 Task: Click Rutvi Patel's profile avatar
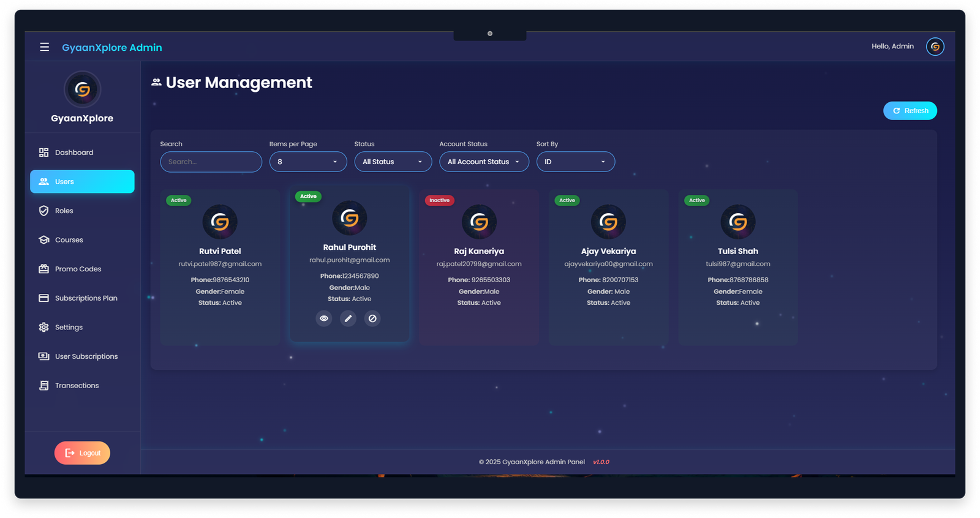[220, 222]
